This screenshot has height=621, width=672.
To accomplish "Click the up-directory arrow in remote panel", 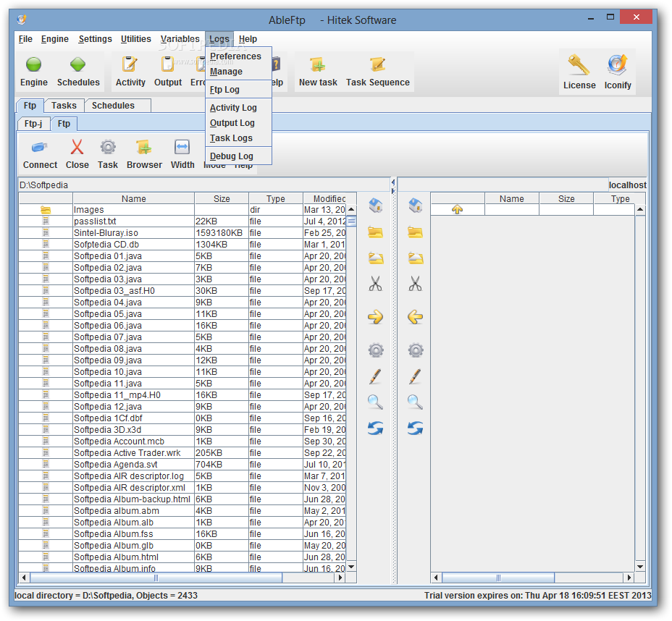I will (457, 209).
